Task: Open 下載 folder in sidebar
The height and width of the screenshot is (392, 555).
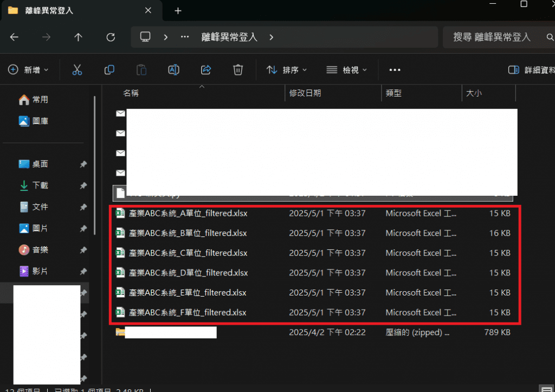Action: (40, 185)
